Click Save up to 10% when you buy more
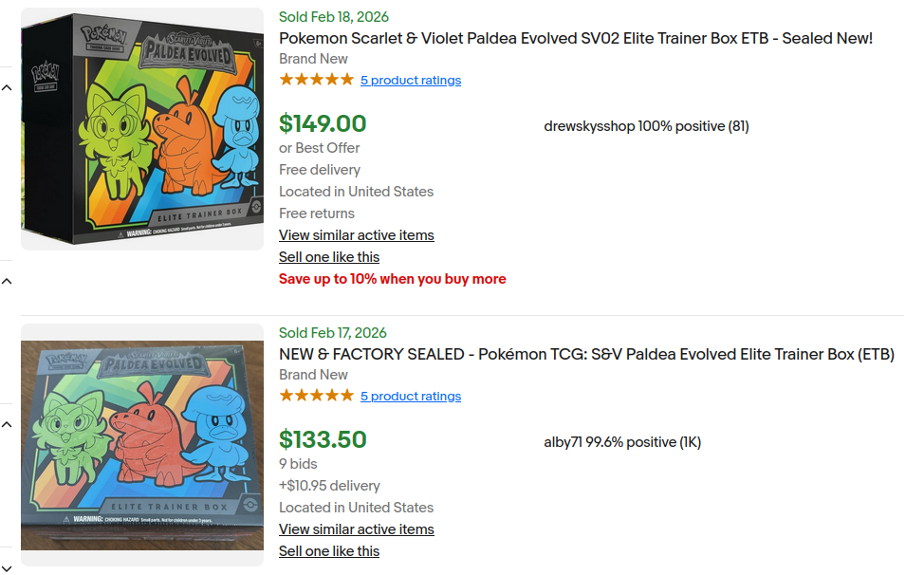The width and height of the screenshot is (924, 575). click(x=392, y=279)
